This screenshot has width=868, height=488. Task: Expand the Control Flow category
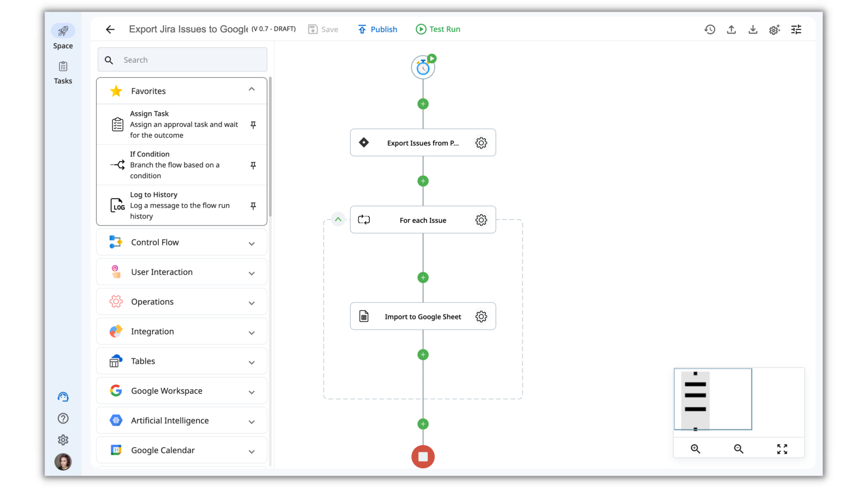252,243
